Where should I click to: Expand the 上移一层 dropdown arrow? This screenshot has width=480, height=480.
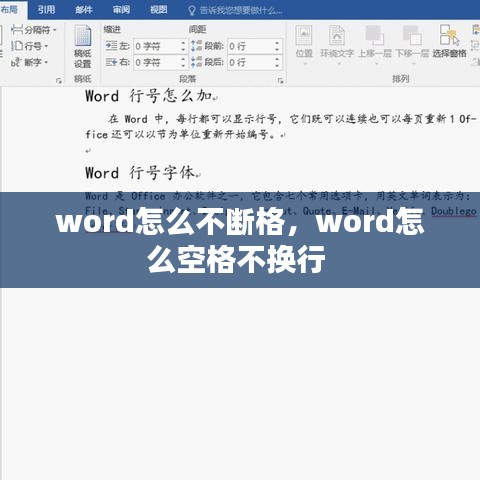click(376, 64)
